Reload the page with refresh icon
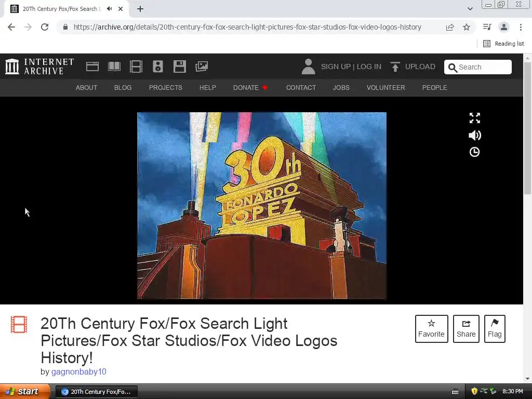 45,27
